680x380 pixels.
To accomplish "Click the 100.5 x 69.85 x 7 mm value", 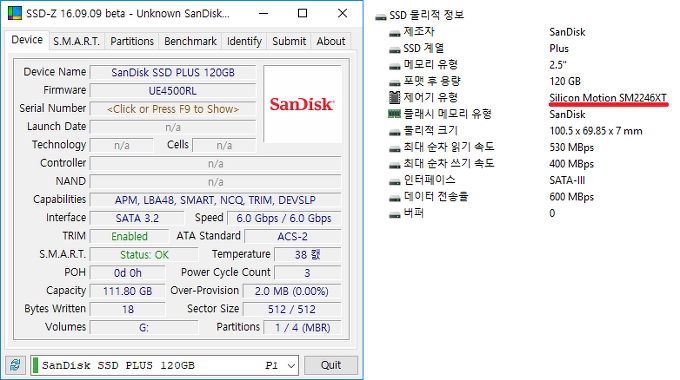I will pos(596,131).
